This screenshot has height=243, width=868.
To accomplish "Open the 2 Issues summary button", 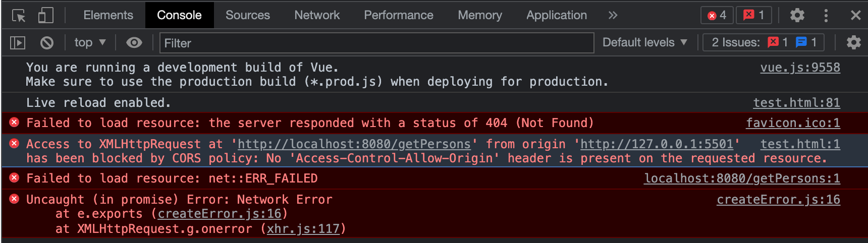I will 763,43.
